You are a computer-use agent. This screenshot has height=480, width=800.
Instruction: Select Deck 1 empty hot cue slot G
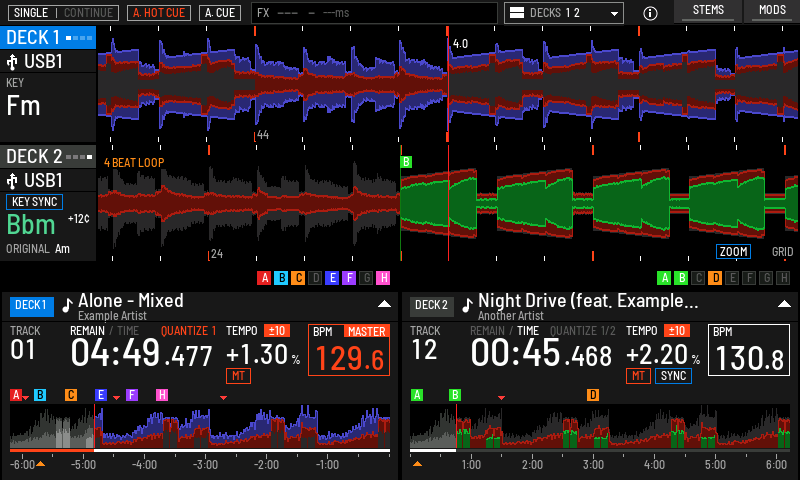pos(366,278)
